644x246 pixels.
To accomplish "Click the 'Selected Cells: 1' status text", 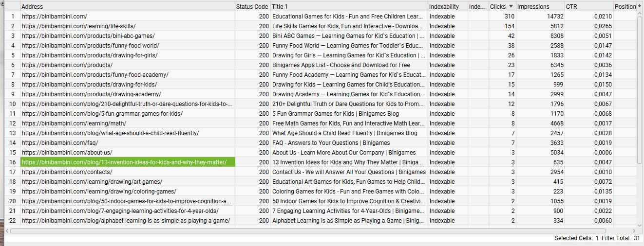I will [x=576, y=238].
